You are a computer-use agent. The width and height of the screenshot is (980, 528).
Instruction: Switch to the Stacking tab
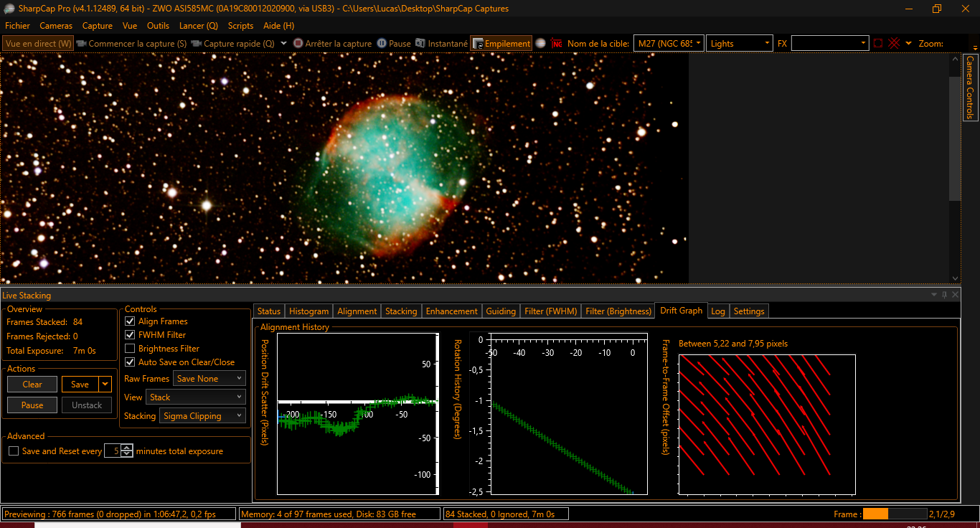pyautogui.click(x=401, y=311)
